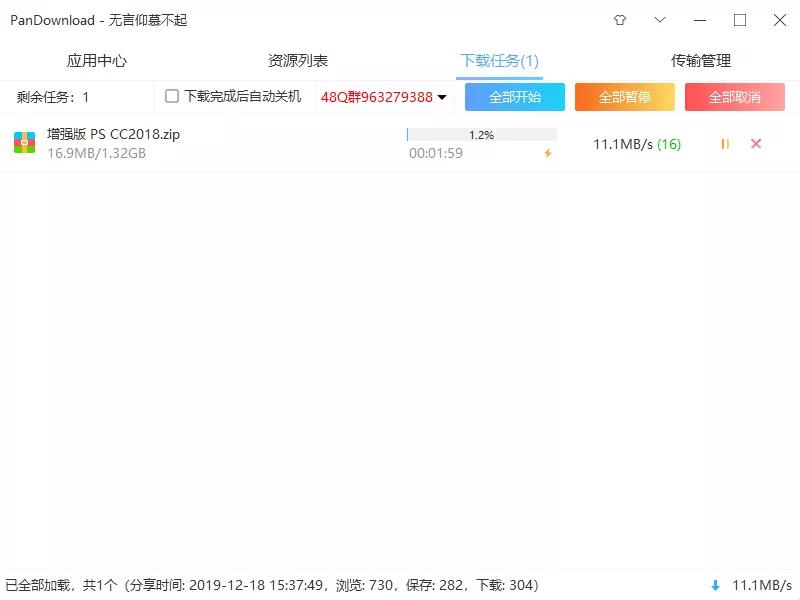Select the 下载任务(1) tab
The width and height of the screenshot is (800, 600).
click(500, 60)
